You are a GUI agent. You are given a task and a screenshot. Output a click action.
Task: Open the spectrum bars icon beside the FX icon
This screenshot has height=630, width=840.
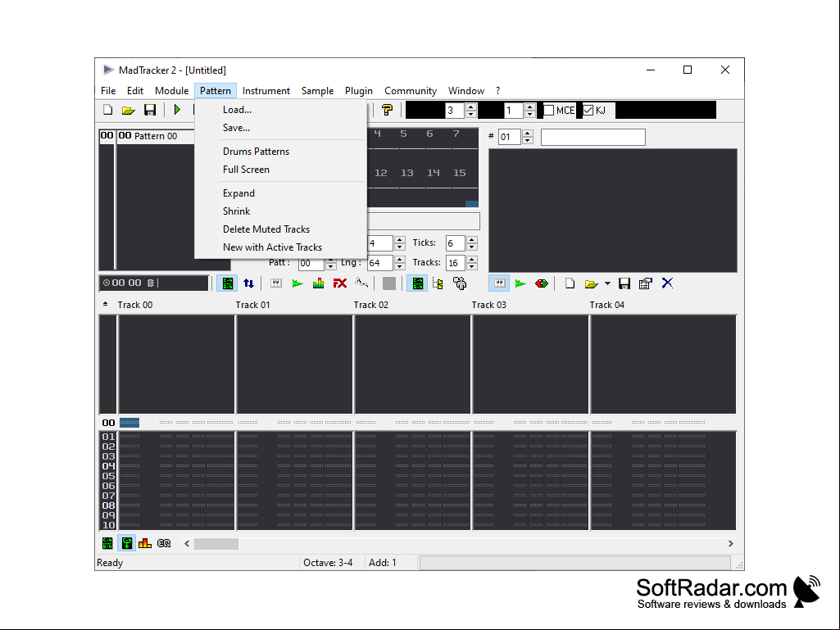click(x=318, y=283)
